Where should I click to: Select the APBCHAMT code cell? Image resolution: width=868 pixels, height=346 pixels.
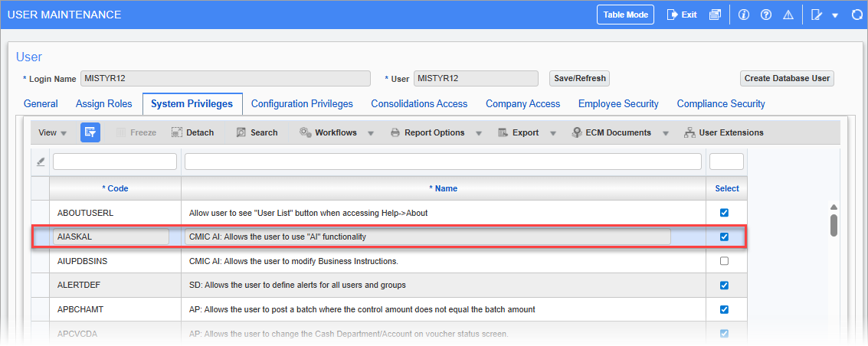point(115,309)
